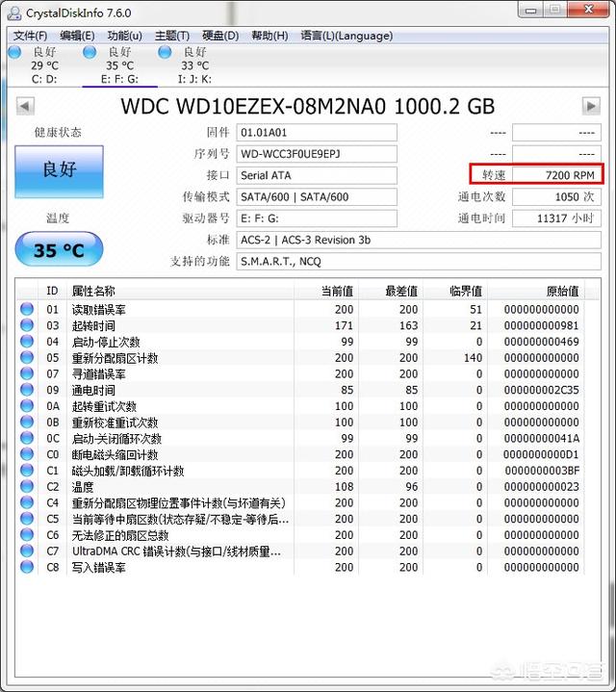This screenshot has width=616, height=692.
Task: Click the 原始值 column header
Action: 536,292
